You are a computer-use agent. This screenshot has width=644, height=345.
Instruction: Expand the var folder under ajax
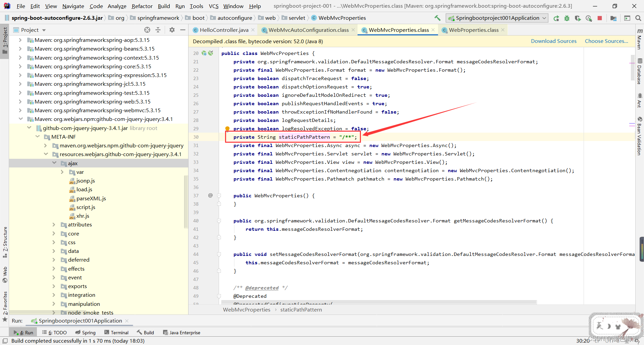click(x=62, y=172)
